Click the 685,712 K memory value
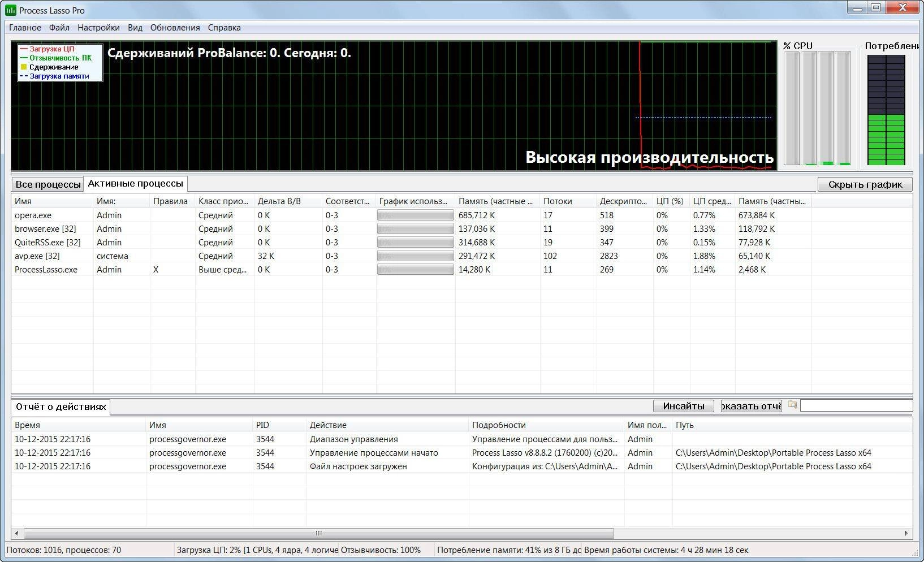This screenshot has height=562, width=924. tap(477, 215)
